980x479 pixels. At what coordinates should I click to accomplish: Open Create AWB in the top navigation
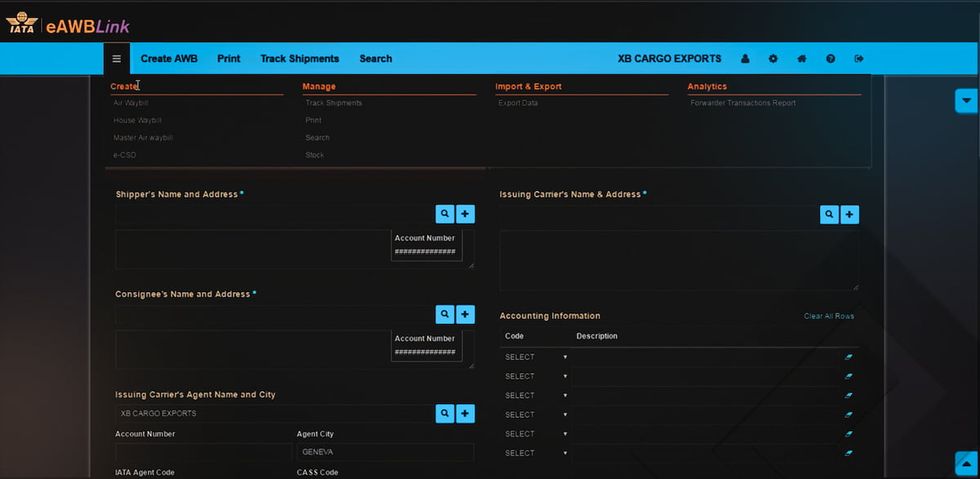(x=169, y=59)
